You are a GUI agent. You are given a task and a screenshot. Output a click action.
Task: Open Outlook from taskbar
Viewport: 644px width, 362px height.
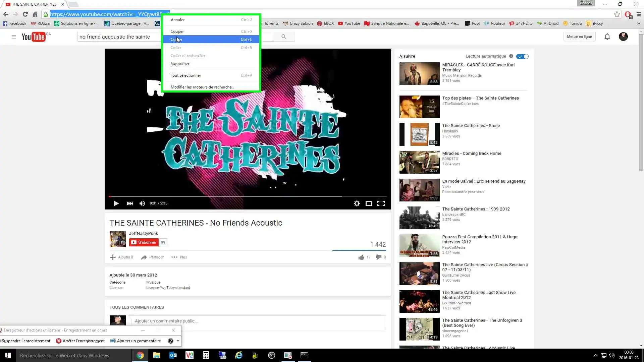click(x=173, y=355)
